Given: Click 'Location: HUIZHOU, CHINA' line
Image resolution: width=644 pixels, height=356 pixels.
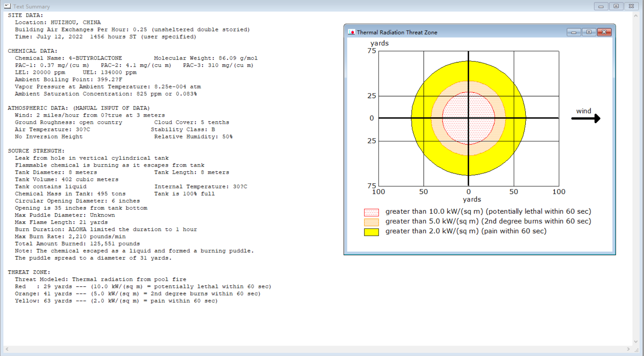Looking at the screenshot, I should point(58,22).
